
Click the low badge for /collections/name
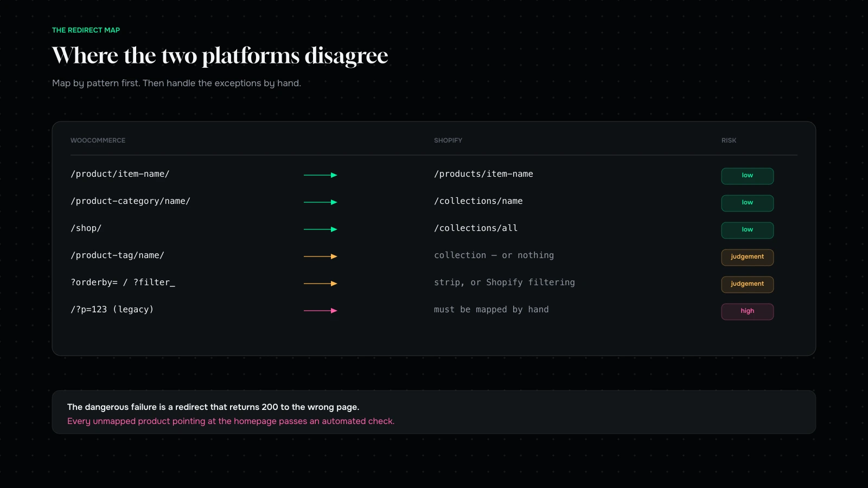pyautogui.click(x=747, y=203)
